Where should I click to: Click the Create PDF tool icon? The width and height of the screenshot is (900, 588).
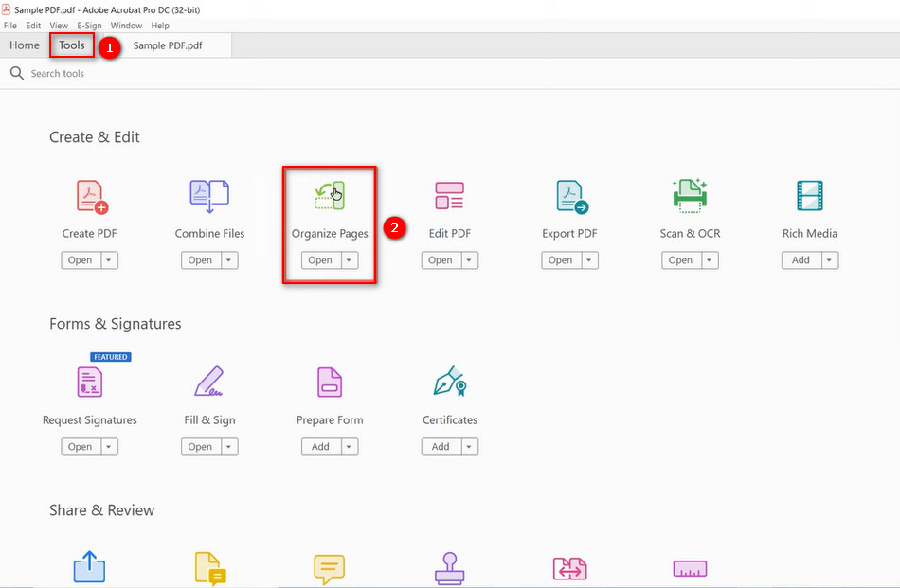pyautogui.click(x=91, y=196)
